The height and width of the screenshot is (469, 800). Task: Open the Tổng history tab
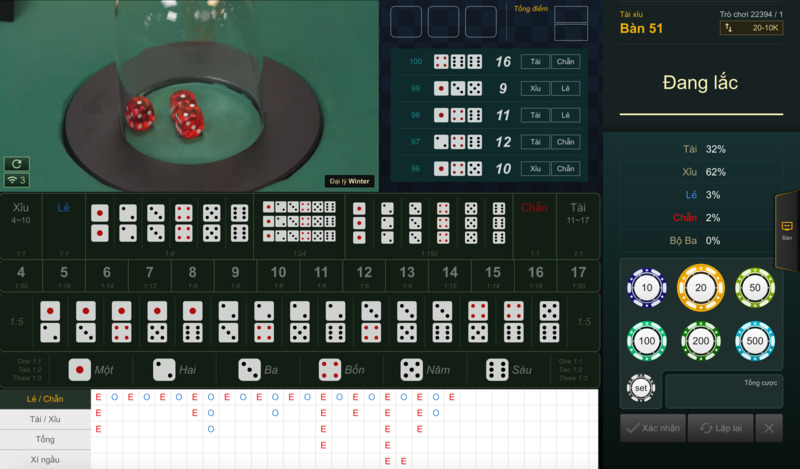(x=45, y=439)
